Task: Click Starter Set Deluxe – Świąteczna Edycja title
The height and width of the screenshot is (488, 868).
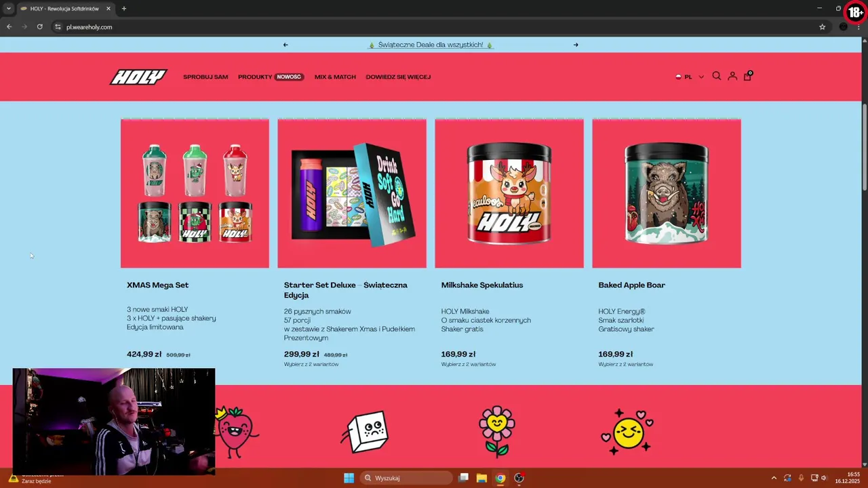Action: click(346, 290)
